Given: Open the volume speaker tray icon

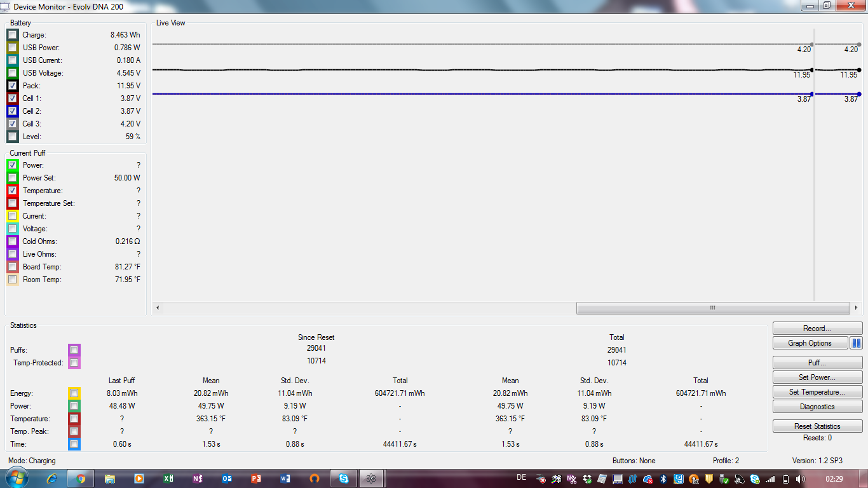Looking at the screenshot, I should 800,479.
